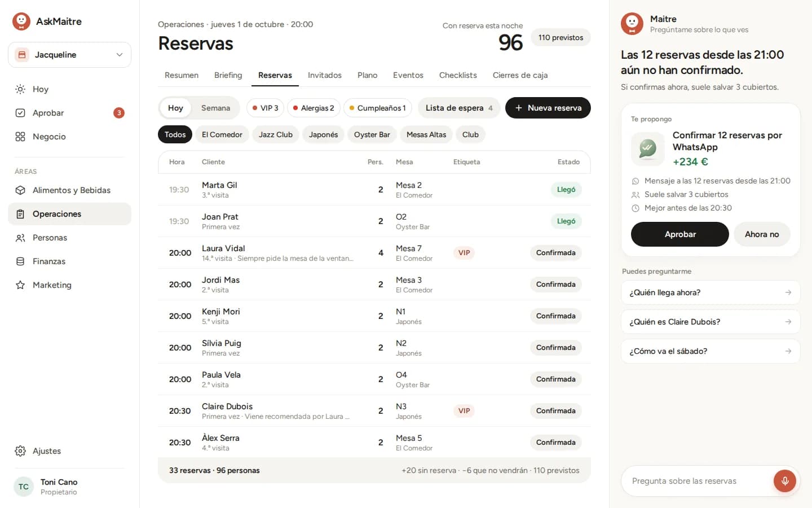Image resolution: width=812 pixels, height=508 pixels.
Task: Click the arrow next to ¿Cómo va el sábado?
Action: (788, 351)
